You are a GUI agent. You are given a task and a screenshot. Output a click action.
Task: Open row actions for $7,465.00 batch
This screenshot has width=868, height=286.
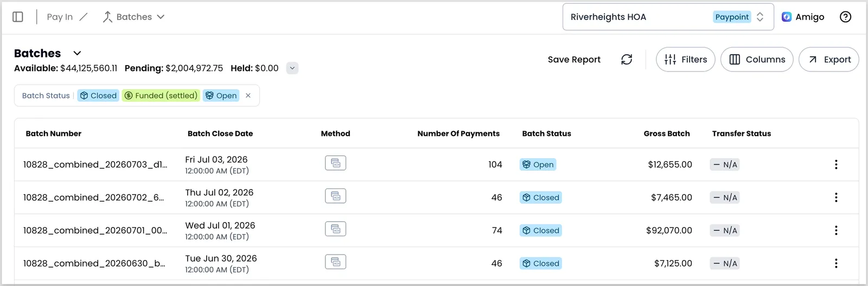[x=836, y=197]
